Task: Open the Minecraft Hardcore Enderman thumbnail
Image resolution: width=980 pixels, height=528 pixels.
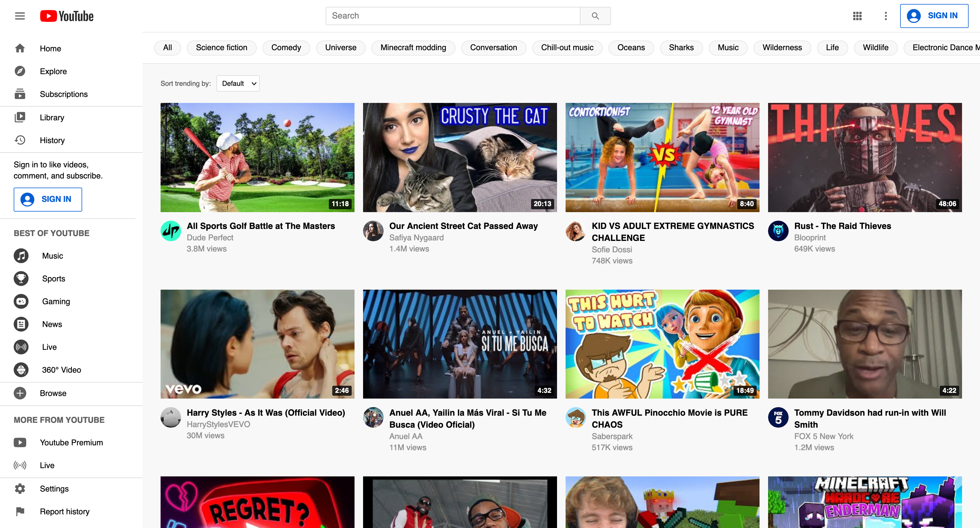Action: 865,502
